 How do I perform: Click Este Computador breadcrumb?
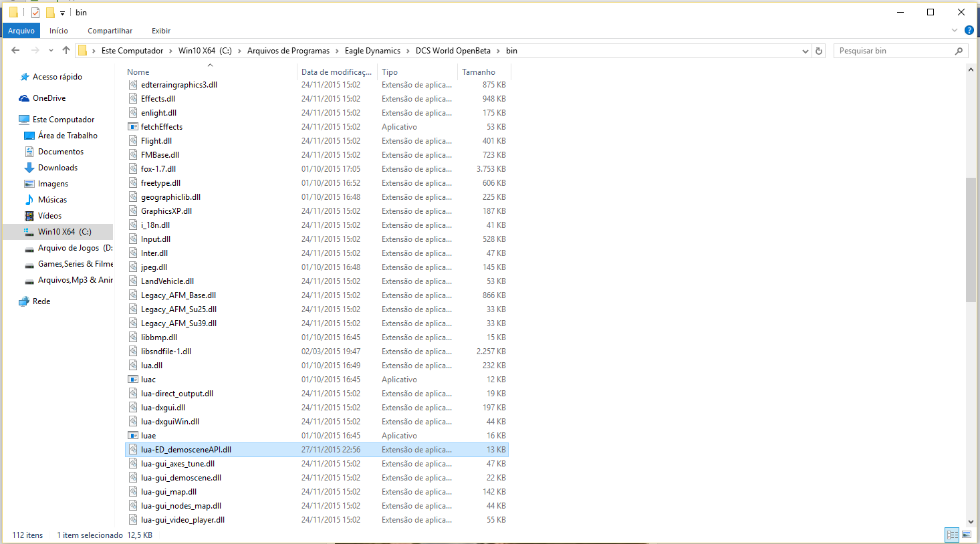[x=132, y=51]
